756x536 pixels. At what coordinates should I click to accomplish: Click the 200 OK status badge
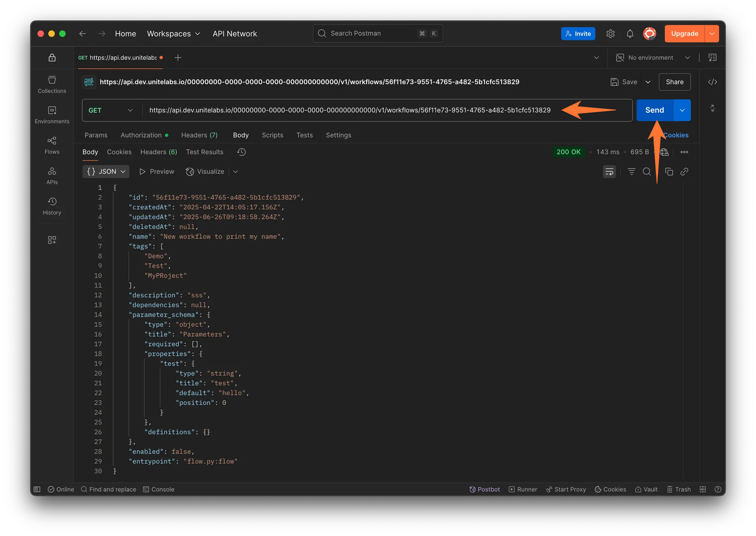click(568, 152)
